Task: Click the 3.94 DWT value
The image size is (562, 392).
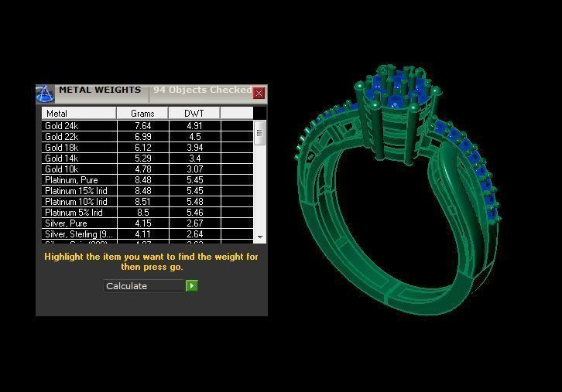Action: [x=194, y=147]
